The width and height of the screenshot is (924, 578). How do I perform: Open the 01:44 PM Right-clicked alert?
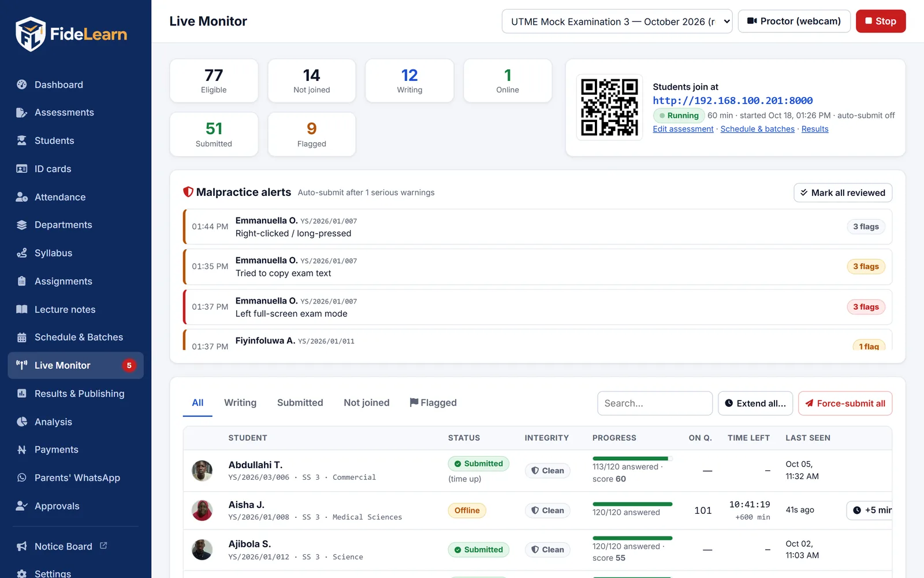[x=538, y=227]
